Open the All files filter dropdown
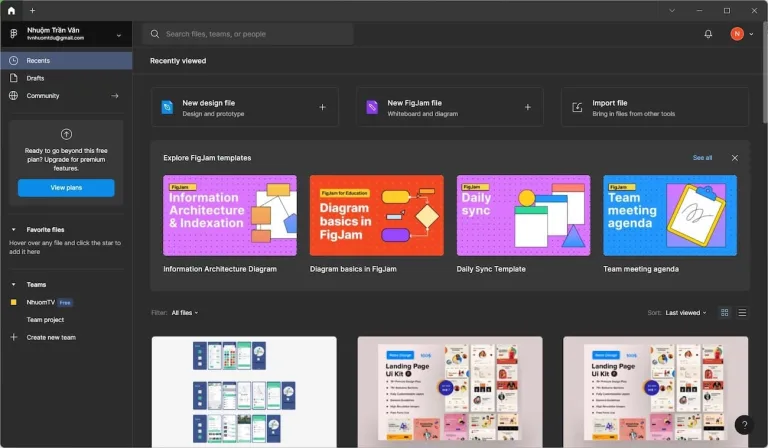Screen dimensions: 768x448 [x=185, y=313]
